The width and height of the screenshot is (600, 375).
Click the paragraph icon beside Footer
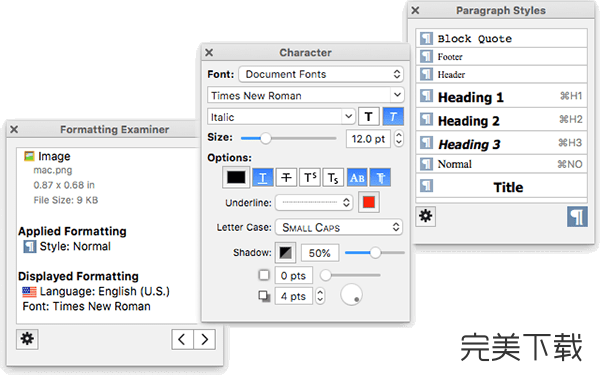click(426, 56)
